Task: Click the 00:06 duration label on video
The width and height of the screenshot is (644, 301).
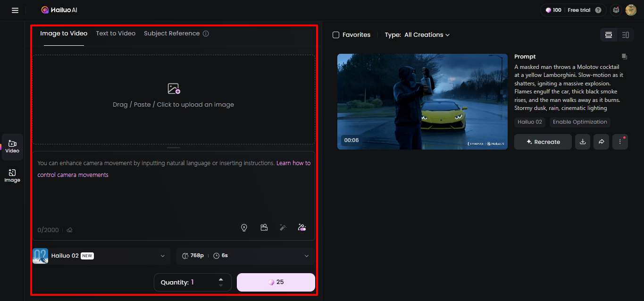Action: 351,140
